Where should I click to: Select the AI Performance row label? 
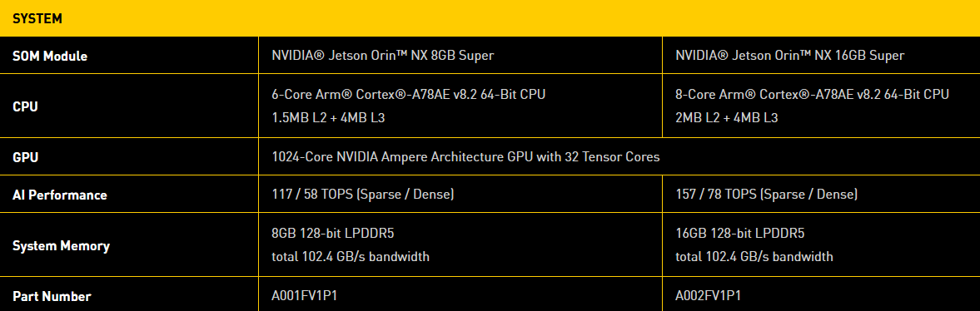point(60,195)
